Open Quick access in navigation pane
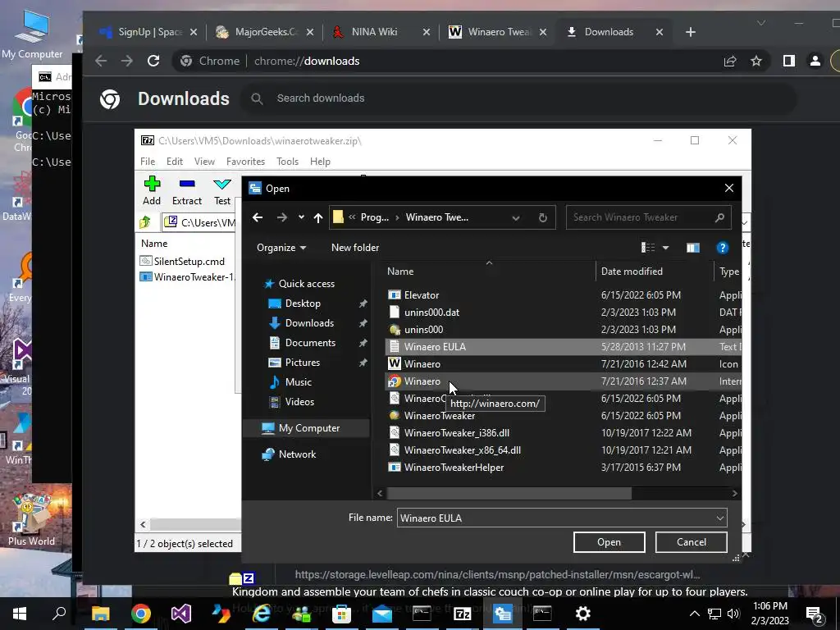The width and height of the screenshot is (840, 630). [307, 283]
